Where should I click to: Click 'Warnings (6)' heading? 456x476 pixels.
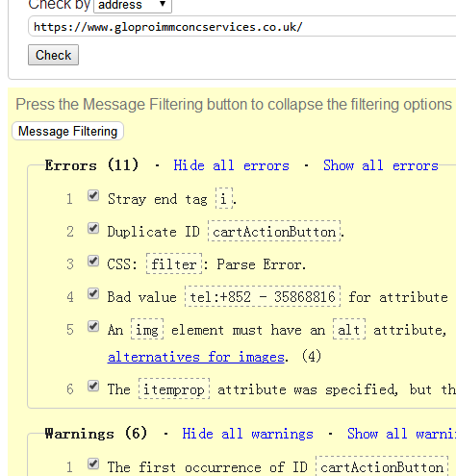(95, 434)
